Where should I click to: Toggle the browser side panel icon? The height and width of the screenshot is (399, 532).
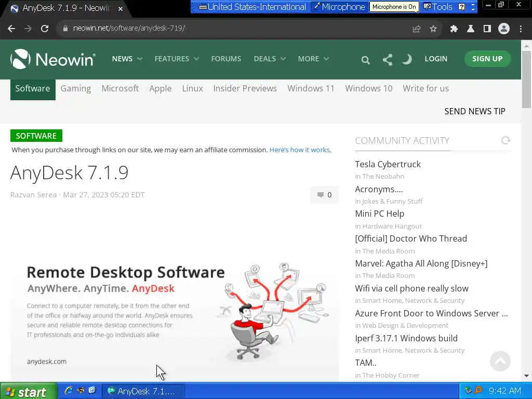(x=487, y=29)
